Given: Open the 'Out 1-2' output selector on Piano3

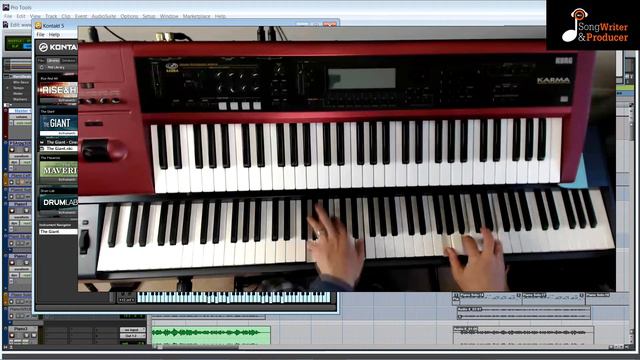Looking at the screenshot, I should click(132, 336).
